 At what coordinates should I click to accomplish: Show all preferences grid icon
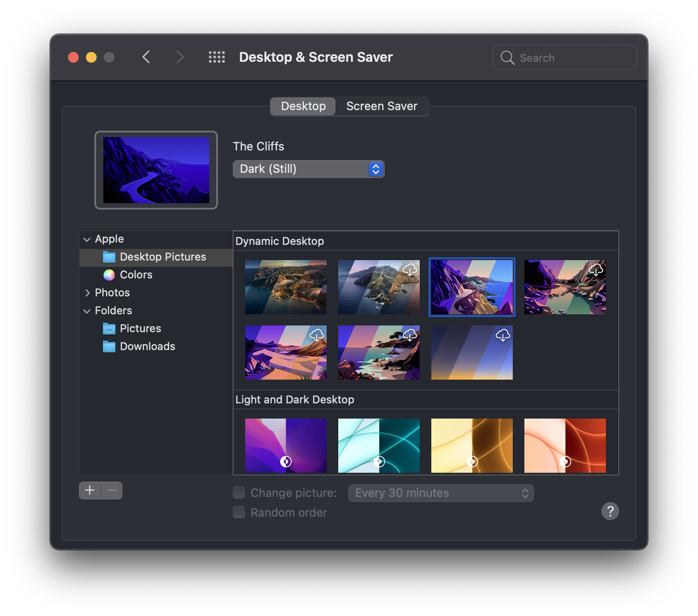[217, 57]
